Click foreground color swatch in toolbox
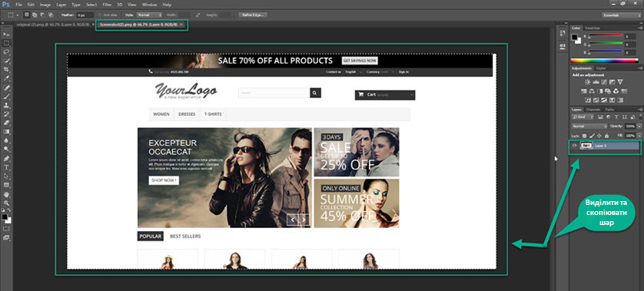 coord(5,216)
